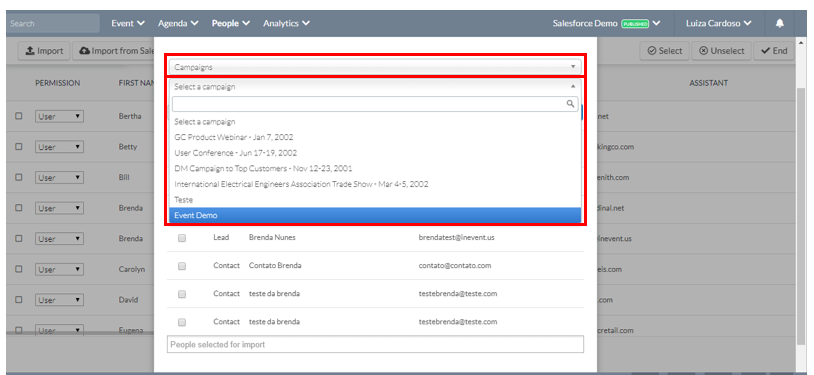The height and width of the screenshot is (375, 814).
Task: Open the Event menu
Action: (x=128, y=23)
